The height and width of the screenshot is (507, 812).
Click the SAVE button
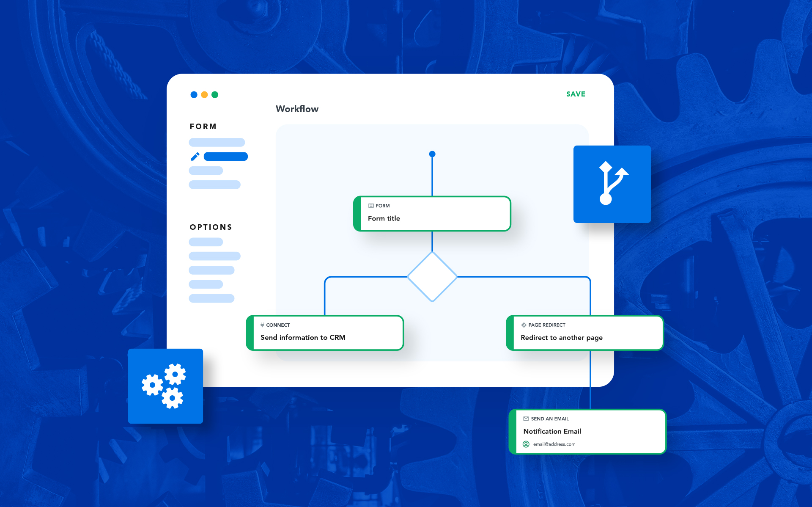(x=576, y=94)
